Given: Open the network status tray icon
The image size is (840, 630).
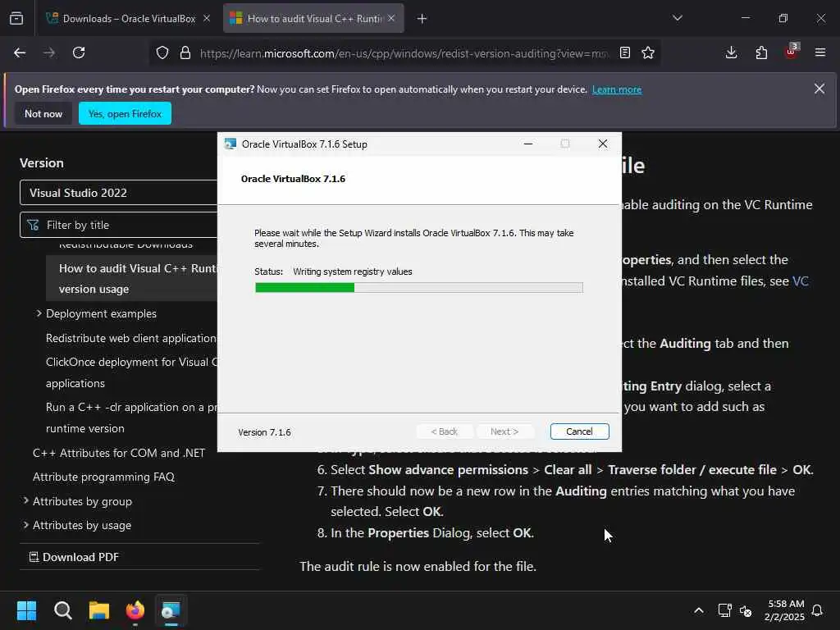Looking at the screenshot, I should coord(724,610).
